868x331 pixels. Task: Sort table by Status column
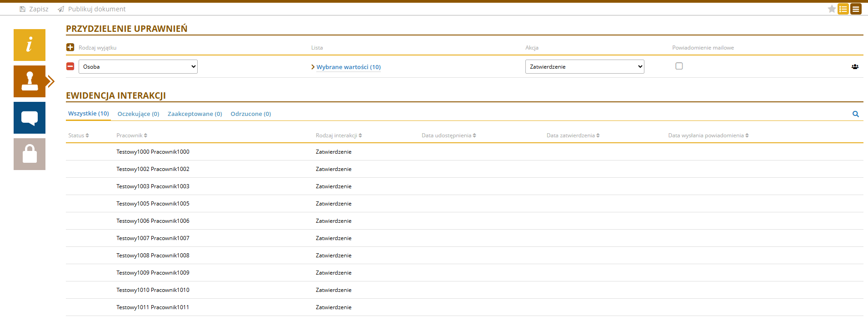pos(79,135)
